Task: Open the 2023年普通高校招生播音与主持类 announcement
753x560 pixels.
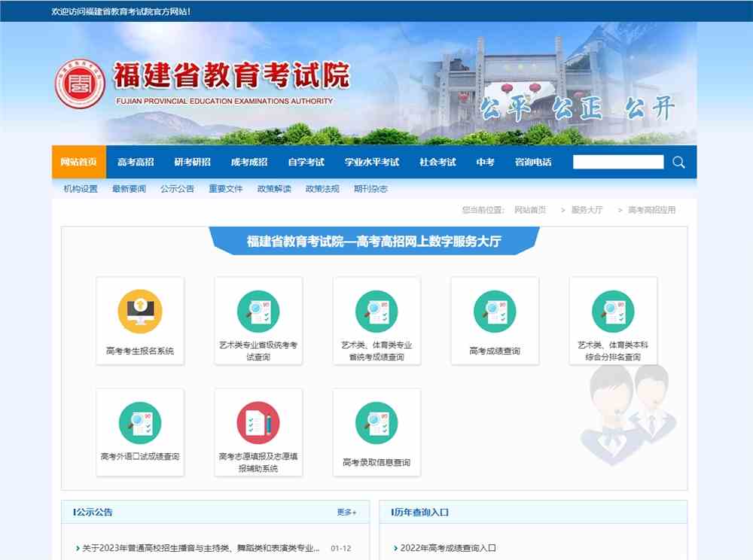Action: pos(201,548)
